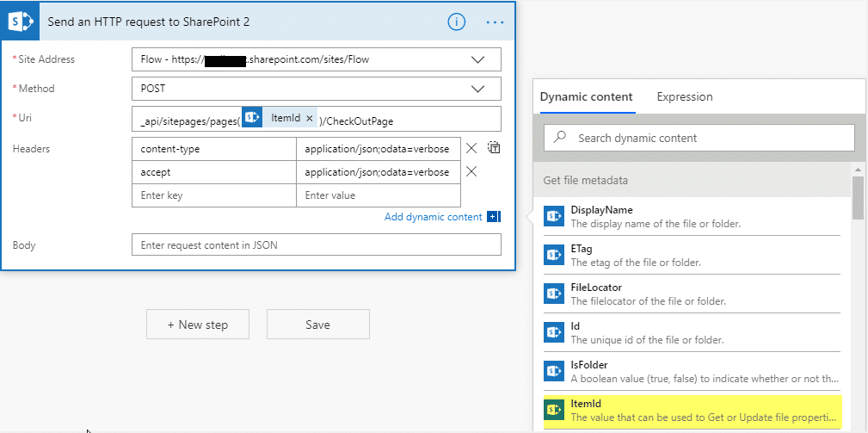Click the highlighted ItemId SharePoint icon
Viewport: 868px width, 433px height.
point(553,410)
